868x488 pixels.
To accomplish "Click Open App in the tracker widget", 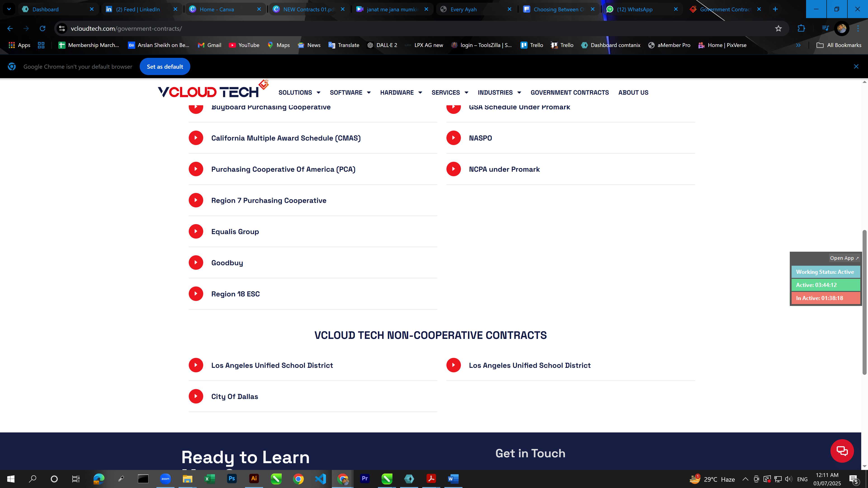I will [844, 258].
